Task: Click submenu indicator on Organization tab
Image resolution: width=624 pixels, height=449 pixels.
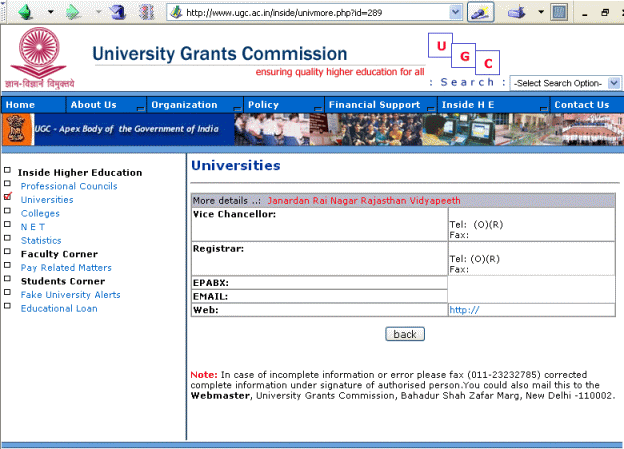Action: tap(237, 108)
